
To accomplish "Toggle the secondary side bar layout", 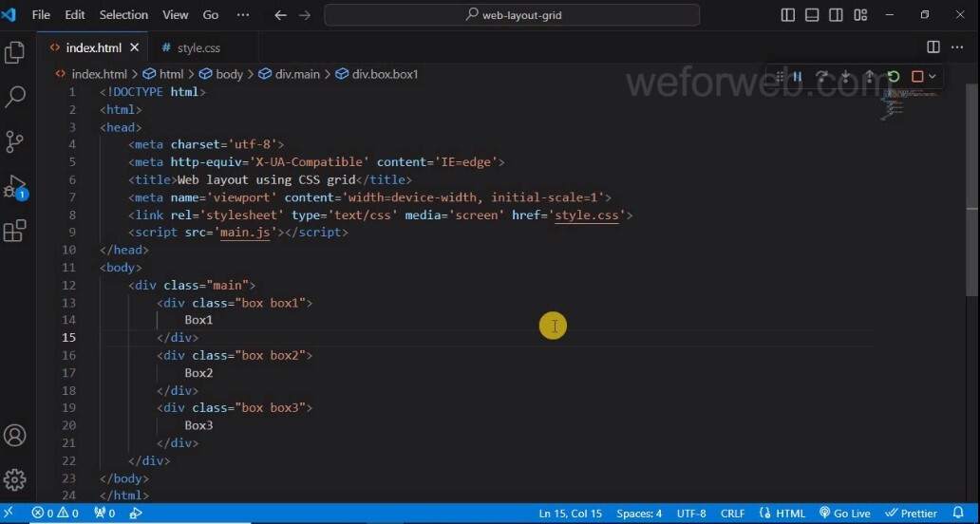I will point(836,15).
